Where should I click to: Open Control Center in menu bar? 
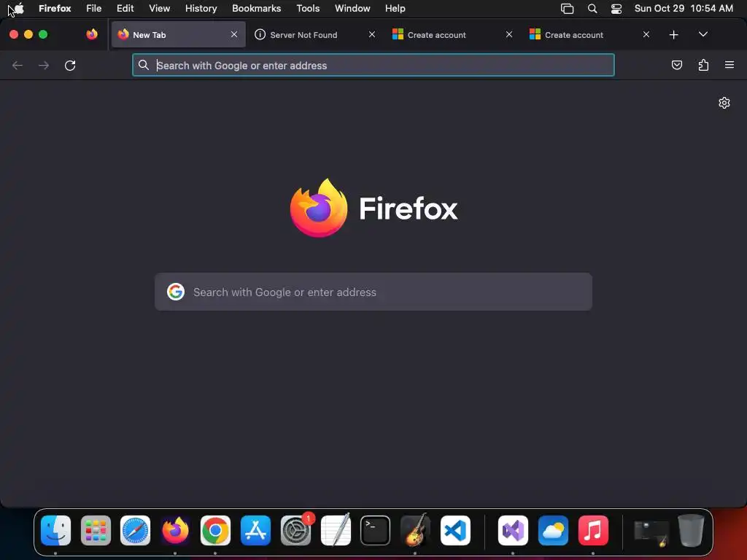(616, 9)
